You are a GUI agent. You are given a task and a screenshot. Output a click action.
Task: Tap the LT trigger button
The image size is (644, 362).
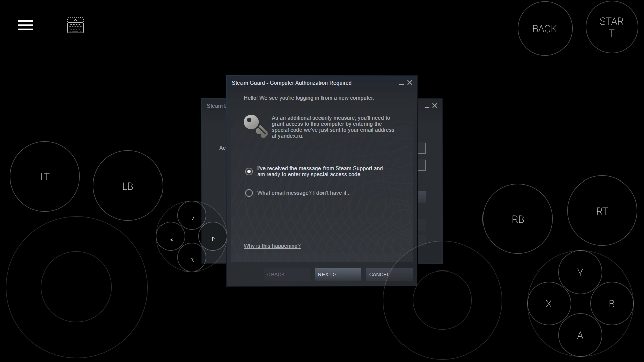coord(45,176)
